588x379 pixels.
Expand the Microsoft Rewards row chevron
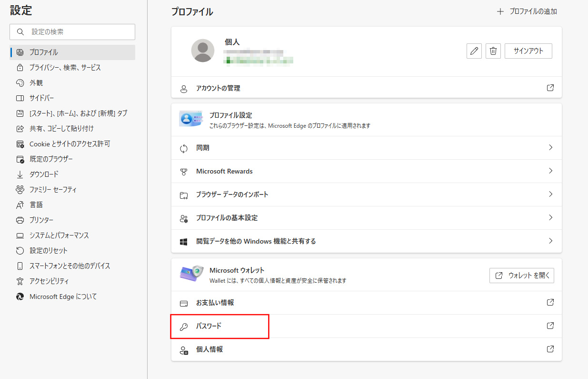(x=550, y=171)
